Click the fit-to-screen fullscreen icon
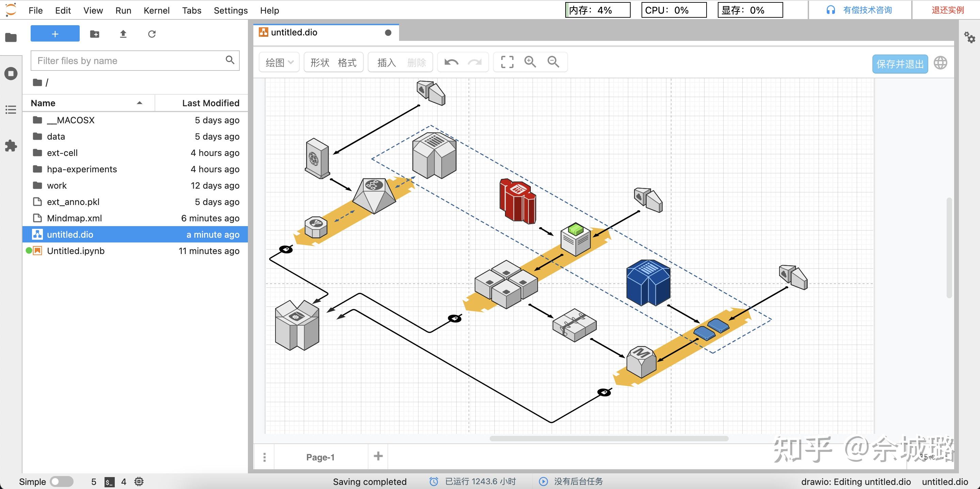This screenshot has width=980, height=489. [507, 62]
